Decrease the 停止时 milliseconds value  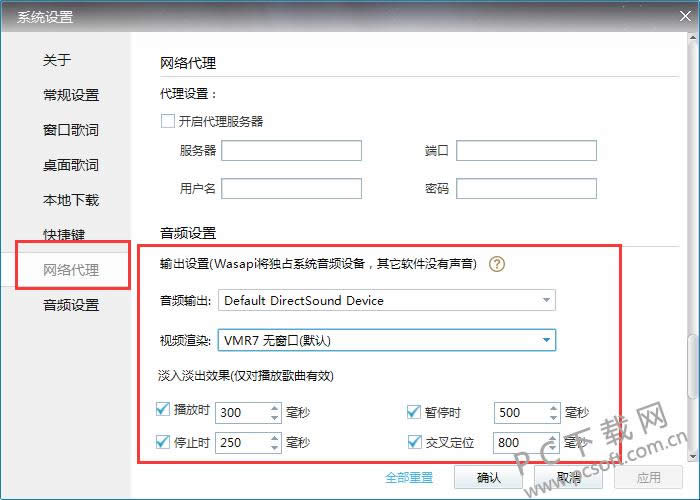[274, 447]
